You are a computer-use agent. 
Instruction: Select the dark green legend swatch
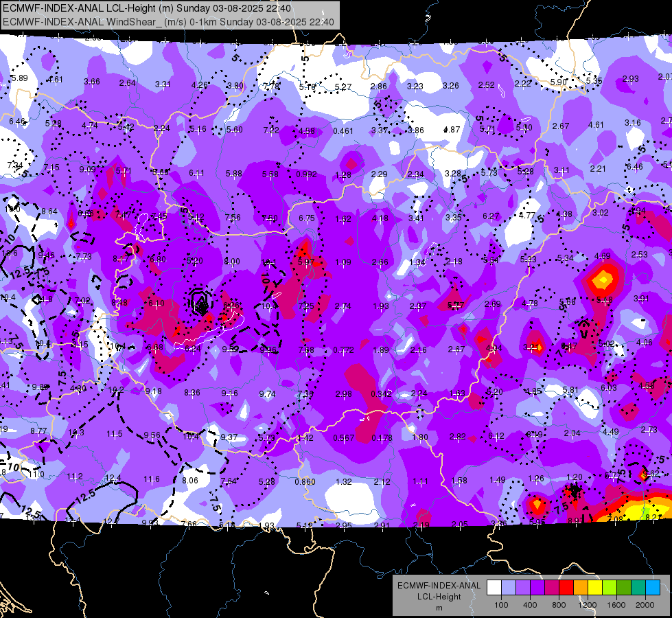click(624, 588)
